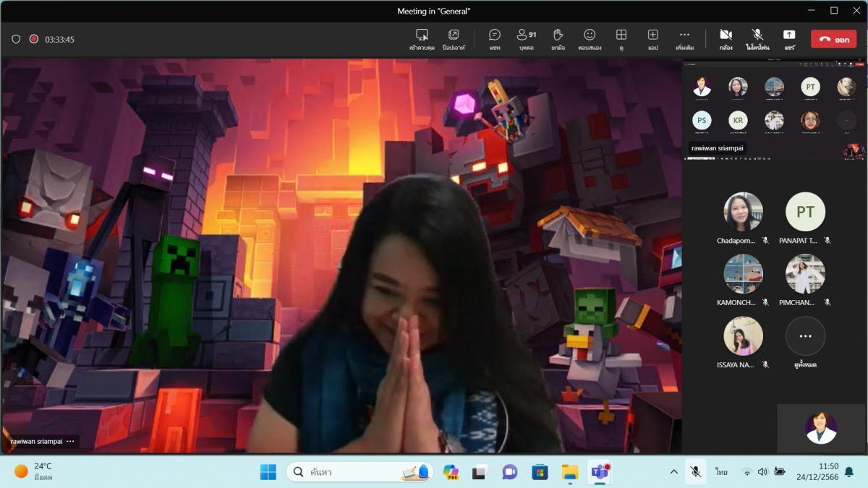Show the people list with 91 participants

click(527, 39)
